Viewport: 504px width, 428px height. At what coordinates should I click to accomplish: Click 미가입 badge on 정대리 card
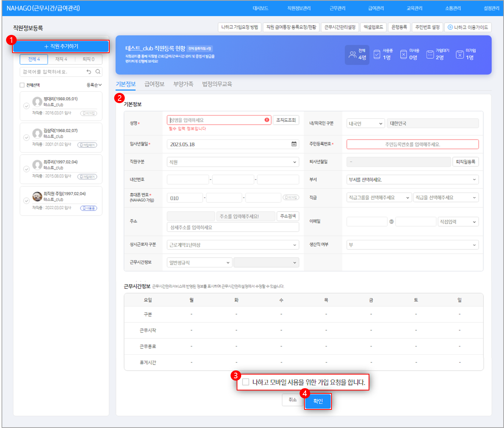pyautogui.click(x=89, y=113)
